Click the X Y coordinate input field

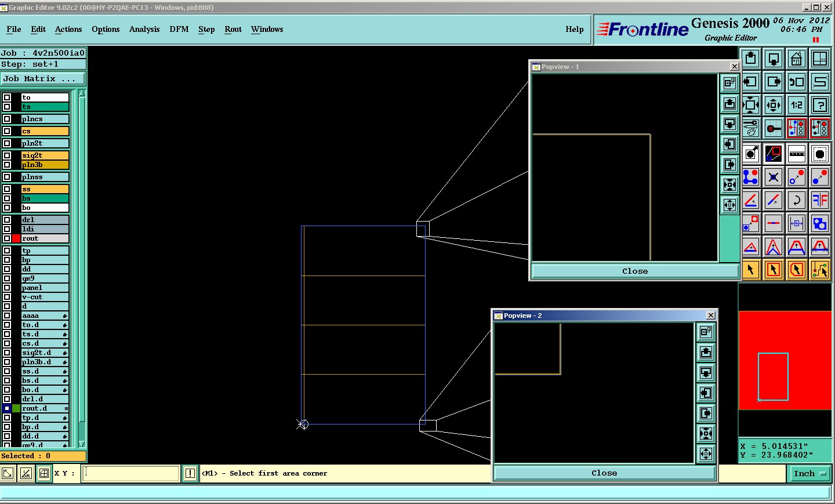[131, 473]
